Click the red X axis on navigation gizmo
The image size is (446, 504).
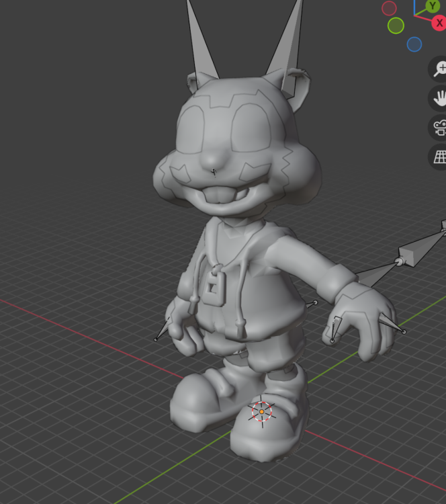pyautogui.click(x=439, y=23)
